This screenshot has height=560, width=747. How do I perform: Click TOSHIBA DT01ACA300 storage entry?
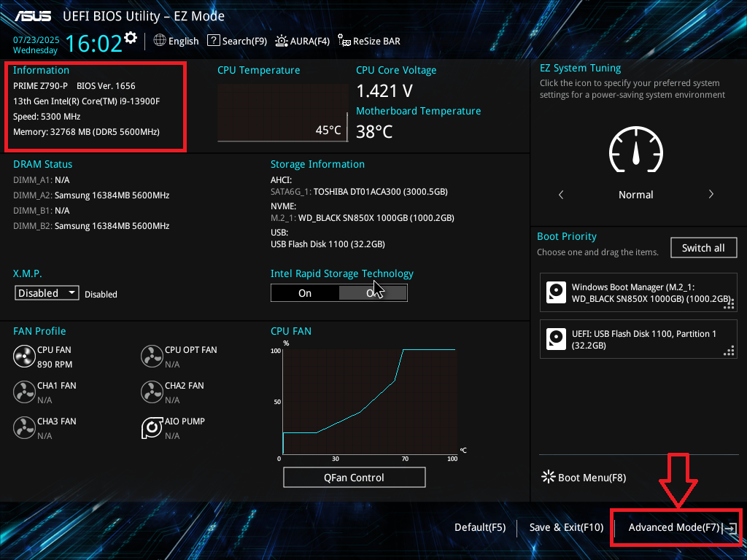pyautogui.click(x=359, y=192)
